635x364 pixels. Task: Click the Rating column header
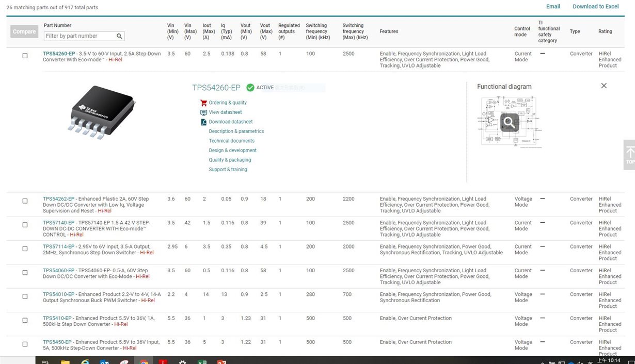coord(605,31)
